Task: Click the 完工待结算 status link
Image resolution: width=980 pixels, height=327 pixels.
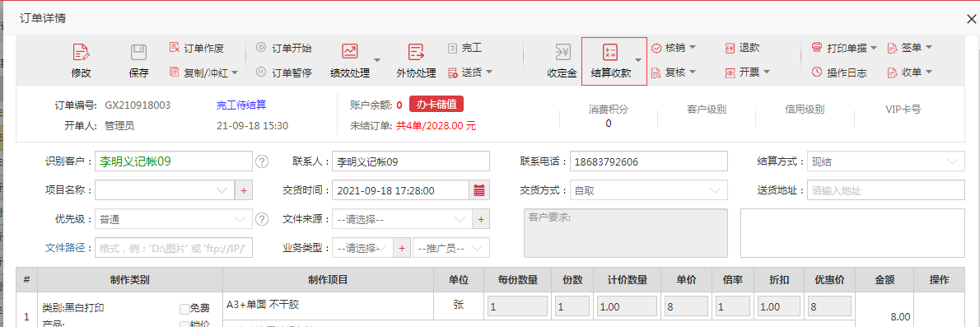Action: pyautogui.click(x=241, y=105)
